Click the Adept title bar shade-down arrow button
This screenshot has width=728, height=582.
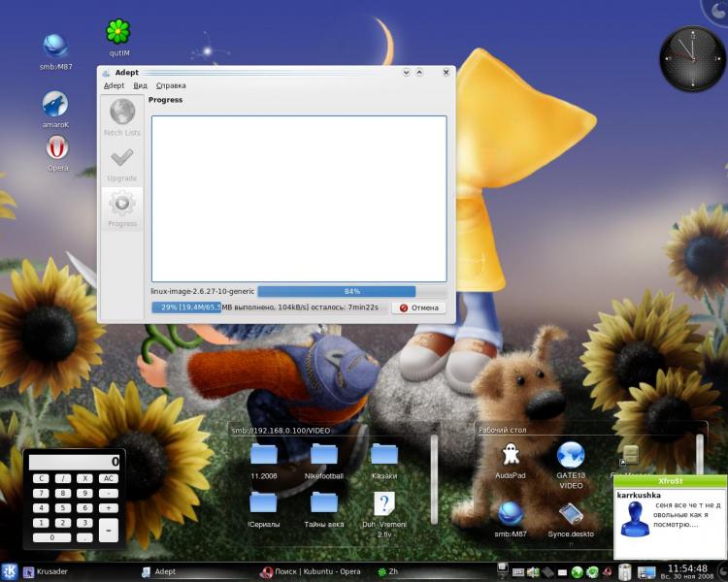(407, 73)
